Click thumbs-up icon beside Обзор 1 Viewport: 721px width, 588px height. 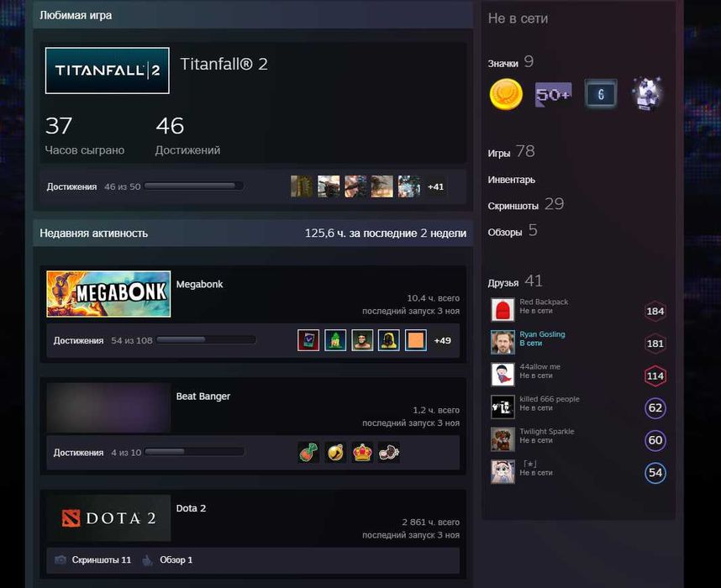click(x=147, y=560)
